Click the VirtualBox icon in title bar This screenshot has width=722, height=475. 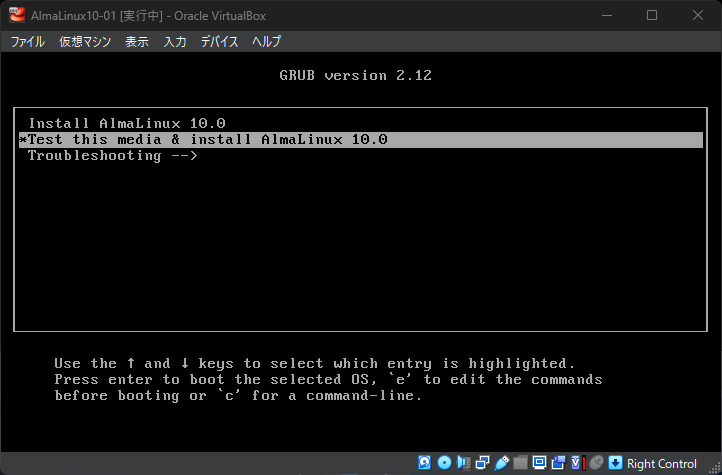17,15
